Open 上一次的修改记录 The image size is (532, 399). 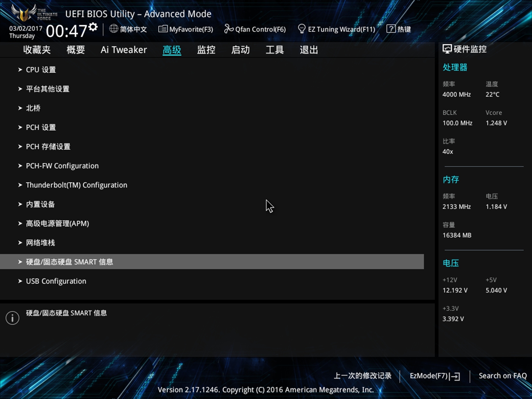coord(363,376)
